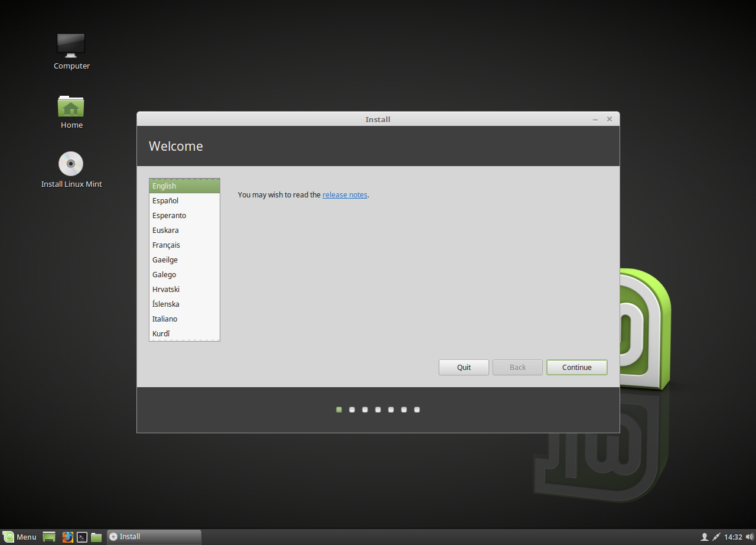
Task: Select English in the language list
Action: (x=184, y=186)
